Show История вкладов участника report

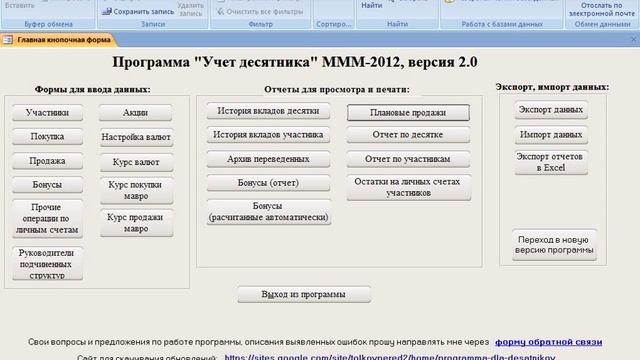point(268,135)
